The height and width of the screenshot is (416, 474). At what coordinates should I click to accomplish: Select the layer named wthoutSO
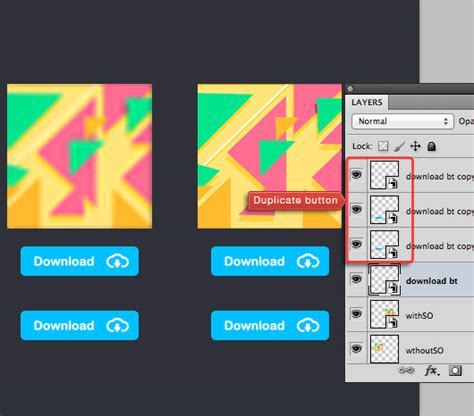tap(424, 350)
